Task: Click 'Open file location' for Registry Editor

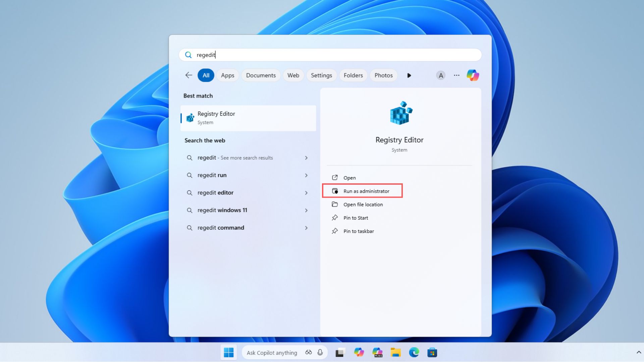Action: [363, 204]
